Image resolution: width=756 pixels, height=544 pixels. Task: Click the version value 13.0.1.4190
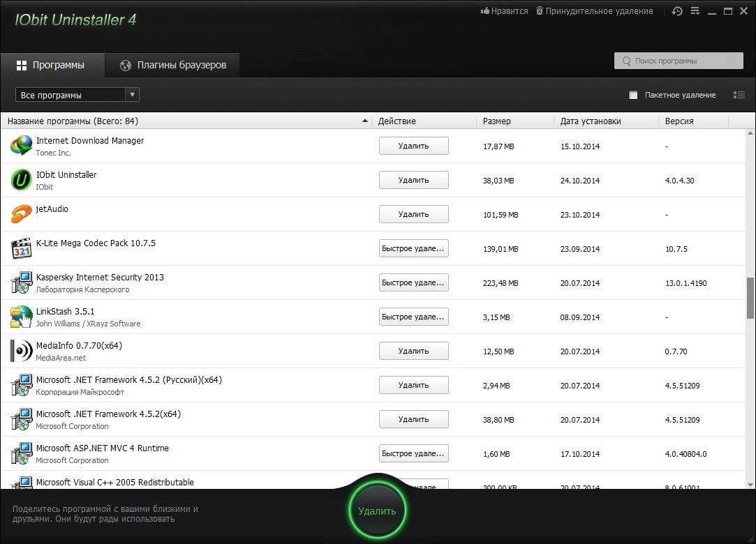686,283
